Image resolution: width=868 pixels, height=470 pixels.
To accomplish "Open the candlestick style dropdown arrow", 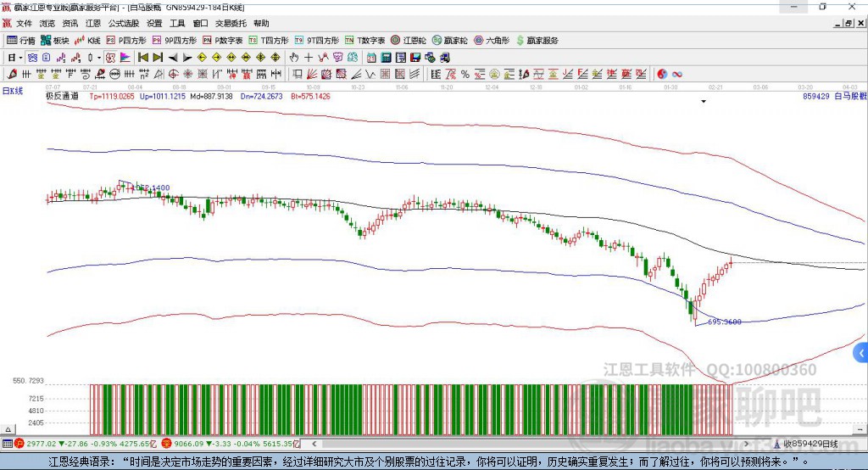I will tap(99, 58).
